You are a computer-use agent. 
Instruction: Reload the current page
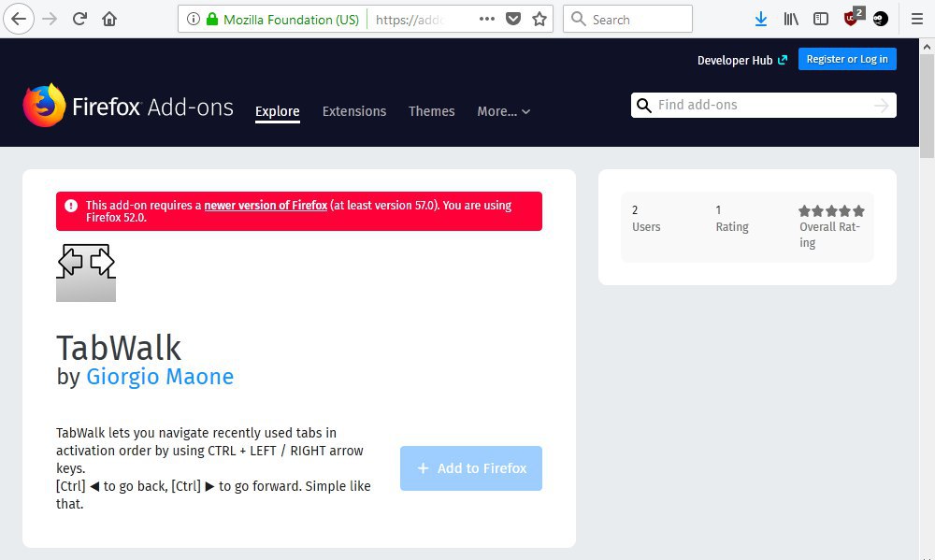point(79,19)
